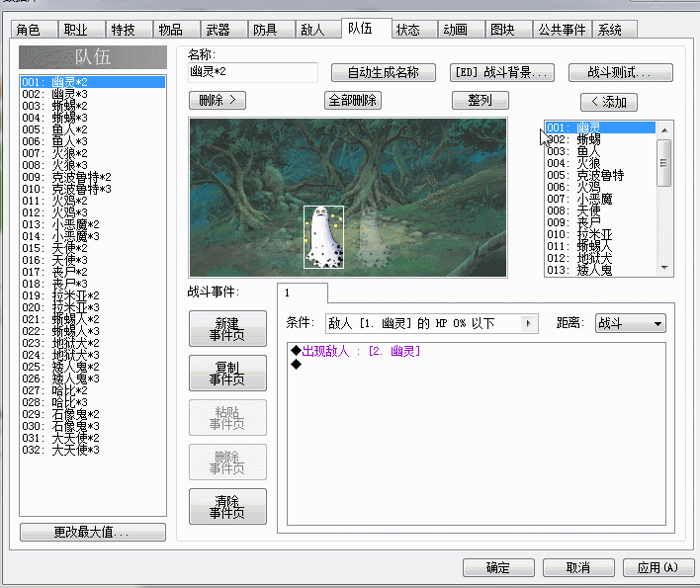Open the 距离 dropdown showing 战斗

[631, 323]
